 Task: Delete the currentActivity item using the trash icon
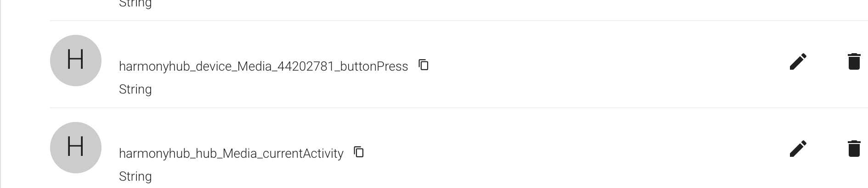coord(854,149)
